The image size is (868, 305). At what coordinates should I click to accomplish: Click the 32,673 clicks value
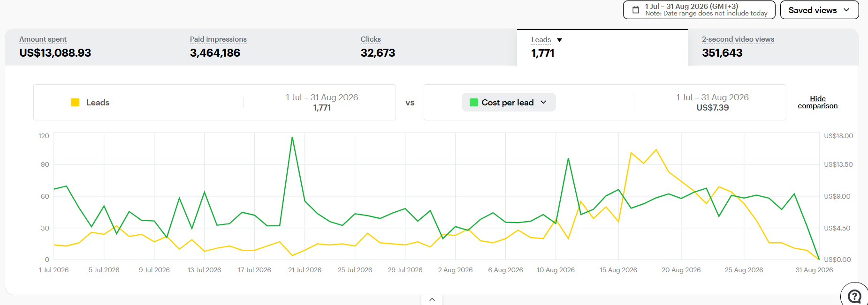(378, 53)
